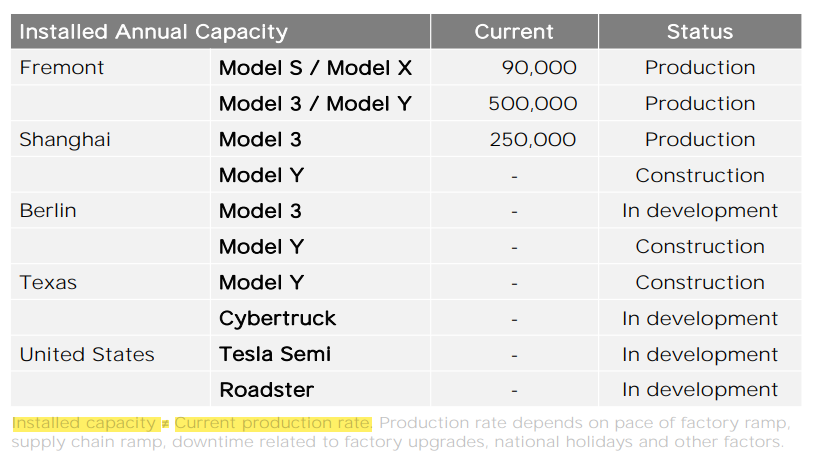Screen dimensions: 816x461
Task: Click the Status column header
Action: [699, 32]
